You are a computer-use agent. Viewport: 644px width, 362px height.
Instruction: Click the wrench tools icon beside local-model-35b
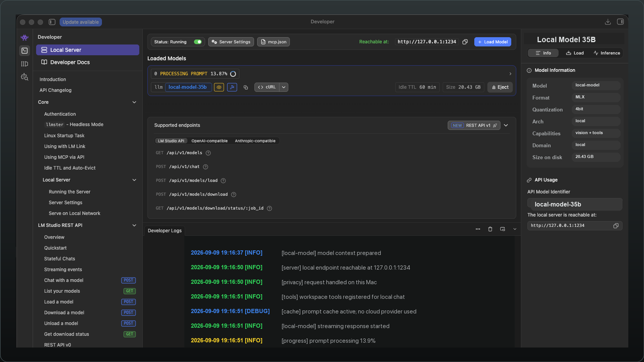coord(232,87)
